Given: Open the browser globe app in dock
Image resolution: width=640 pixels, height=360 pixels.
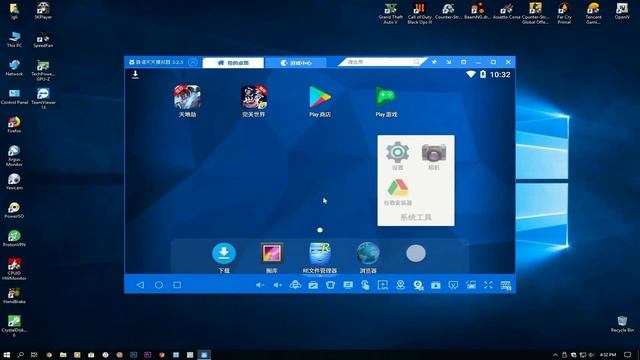Looking at the screenshot, I should 368,257.
